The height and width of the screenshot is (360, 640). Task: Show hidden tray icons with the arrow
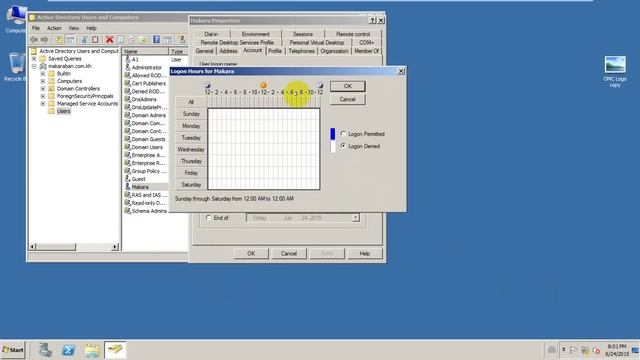coord(563,350)
